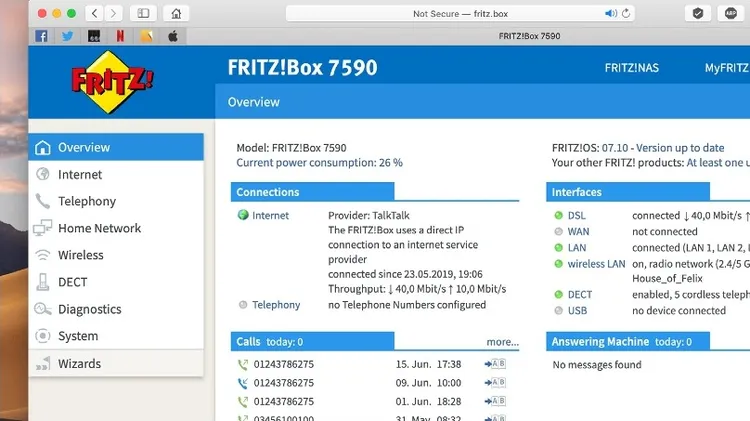Open FRITZ!NAS from the header

click(x=631, y=68)
